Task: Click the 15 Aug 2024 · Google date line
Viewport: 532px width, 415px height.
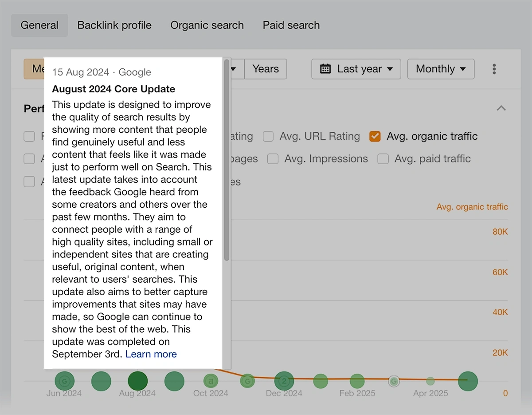Action: tap(102, 72)
